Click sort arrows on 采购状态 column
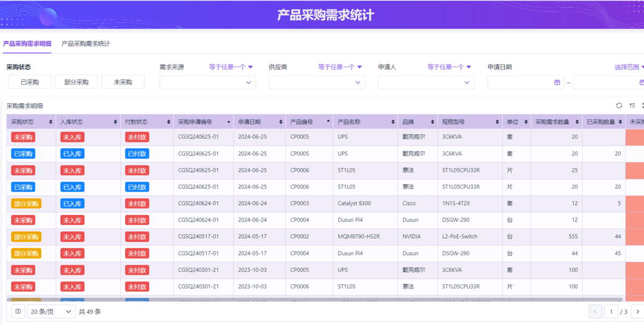Image resolution: width=644 pixels, height=324 pixels. tap(51, 122)
